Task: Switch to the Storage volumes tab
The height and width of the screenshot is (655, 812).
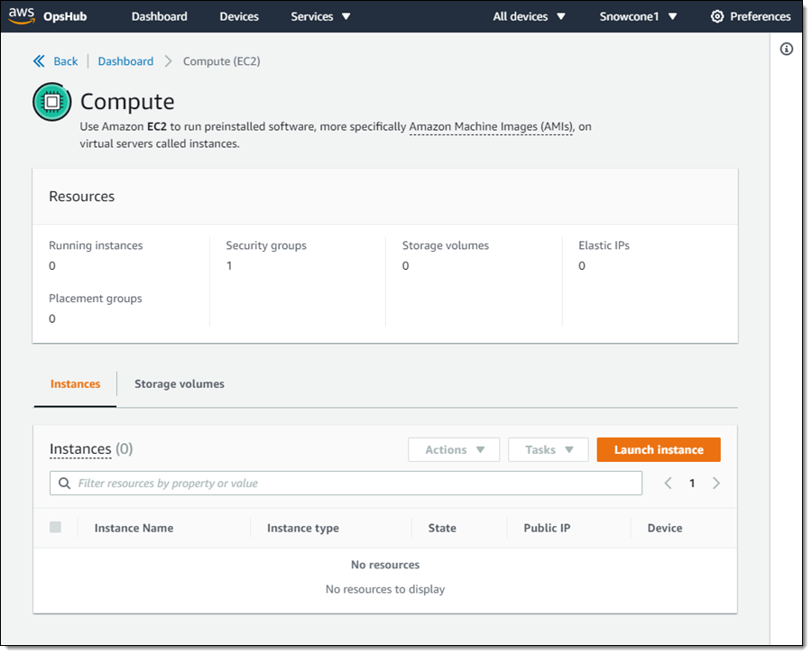Action: 180,384
